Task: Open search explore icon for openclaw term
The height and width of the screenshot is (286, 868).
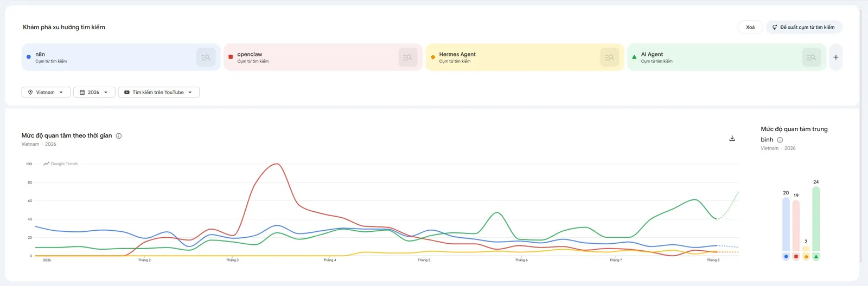Action: click(408, 57)
